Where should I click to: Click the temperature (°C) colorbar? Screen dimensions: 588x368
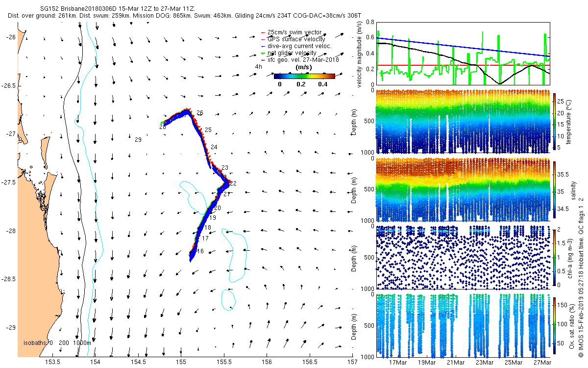click(x=555, y=122)
